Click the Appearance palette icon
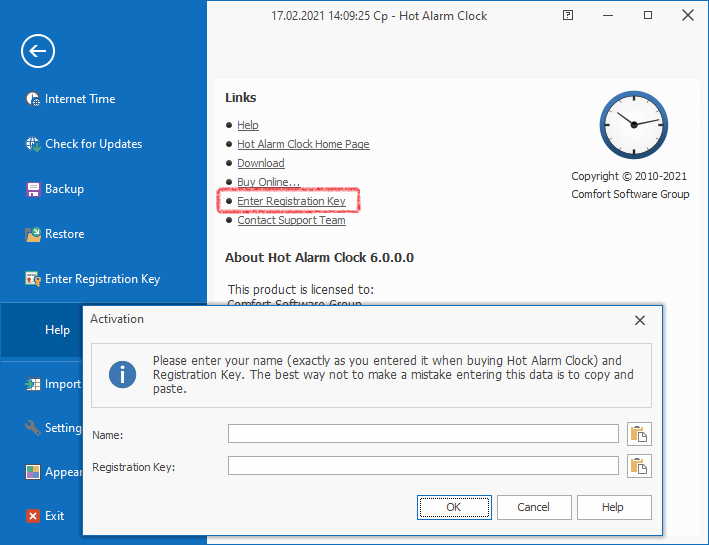Image resolution: width=709 pixels, height=545 pixels. point(33,472)
